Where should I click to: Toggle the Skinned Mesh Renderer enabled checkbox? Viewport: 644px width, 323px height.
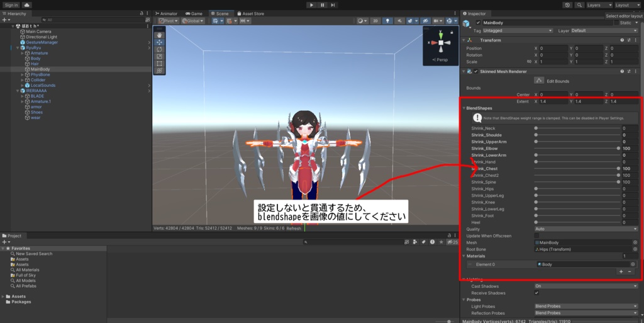pos(476,72)
